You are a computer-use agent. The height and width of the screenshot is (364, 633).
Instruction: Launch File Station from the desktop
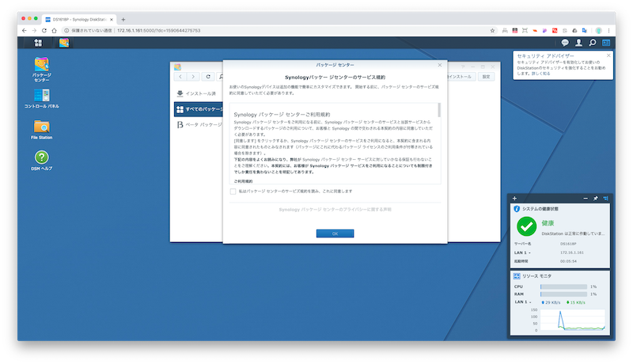42,130
